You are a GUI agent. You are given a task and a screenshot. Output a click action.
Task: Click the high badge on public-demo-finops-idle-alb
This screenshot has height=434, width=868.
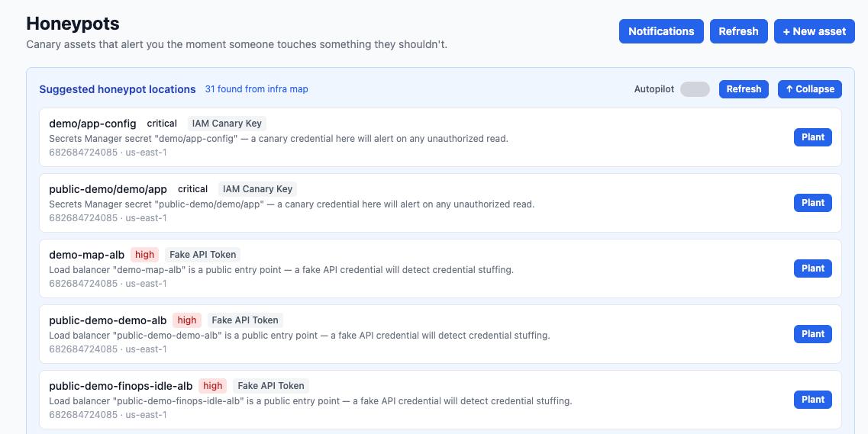click(212, 386)
